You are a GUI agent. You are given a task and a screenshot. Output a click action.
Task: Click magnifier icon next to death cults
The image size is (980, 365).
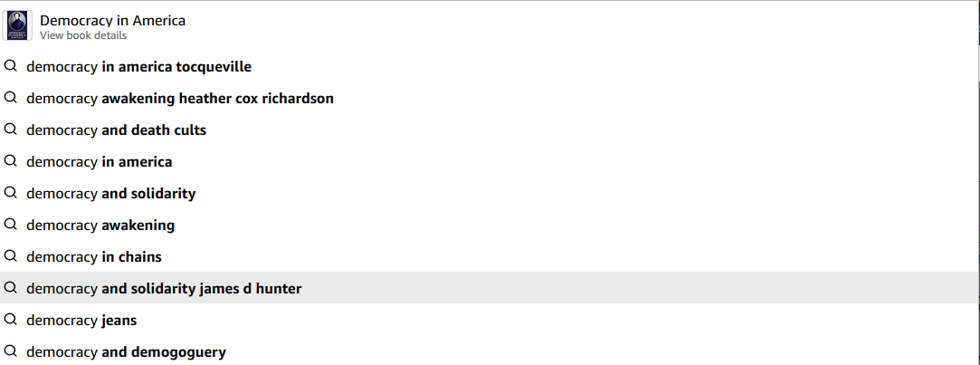(x=10, y=130)
